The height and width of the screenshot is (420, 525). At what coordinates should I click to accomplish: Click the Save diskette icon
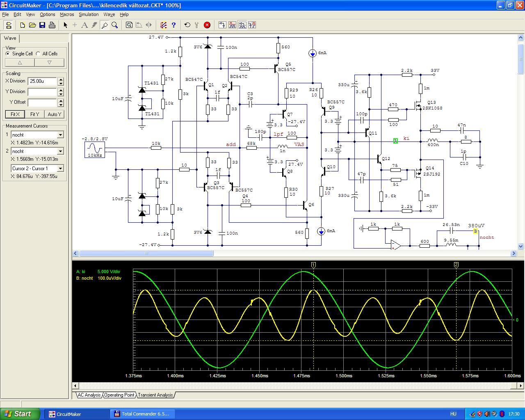click(x=42, y=25)
